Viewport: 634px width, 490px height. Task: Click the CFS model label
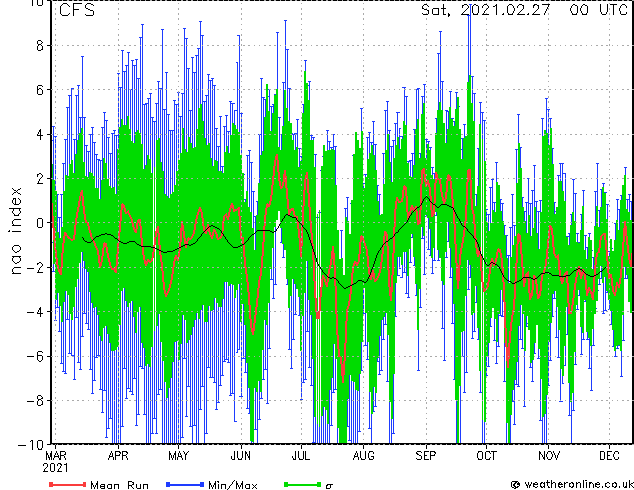[77, 10]
